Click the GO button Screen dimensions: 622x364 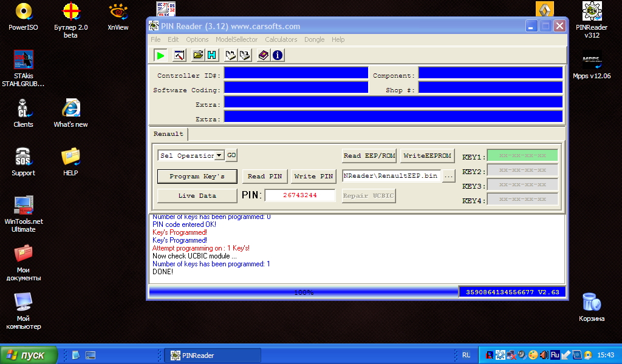point(231,155)
